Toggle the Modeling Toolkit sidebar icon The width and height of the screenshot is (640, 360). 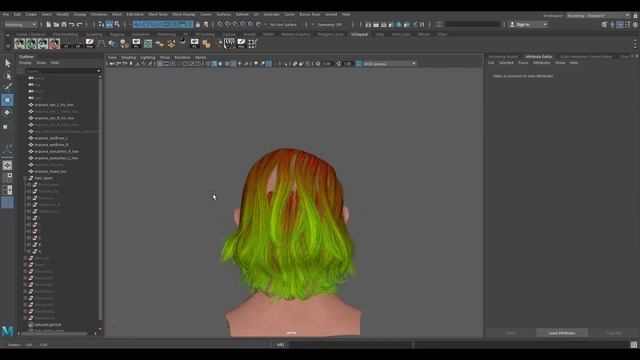click(x=604, y=25)
